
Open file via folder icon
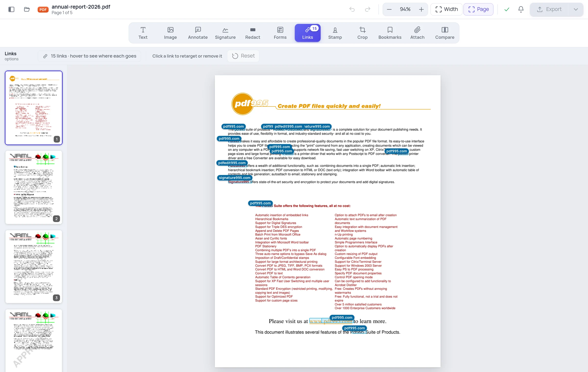(x=27, y=9)
